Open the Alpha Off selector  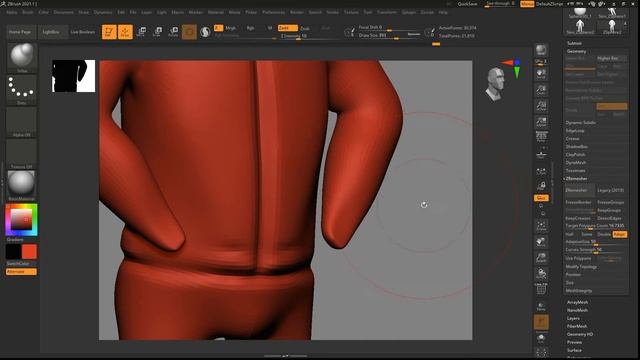22,122
